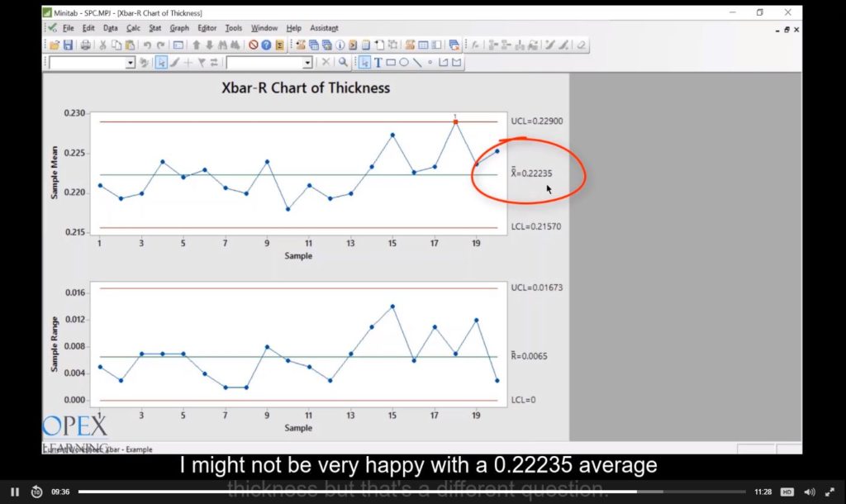Open an existing Minitab project file
The width and height of the screenshot is (846, 504).
[x=56, y=45]
